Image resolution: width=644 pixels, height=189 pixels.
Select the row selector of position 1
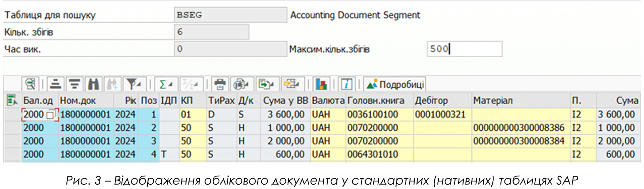tap(12, 115)
